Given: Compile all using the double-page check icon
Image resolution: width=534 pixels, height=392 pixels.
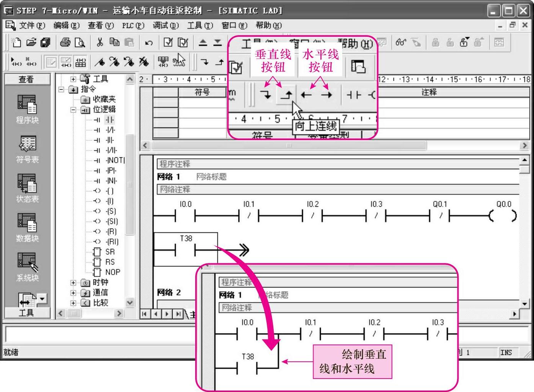Looking at the screenshot, I should [x=183, y=42].
